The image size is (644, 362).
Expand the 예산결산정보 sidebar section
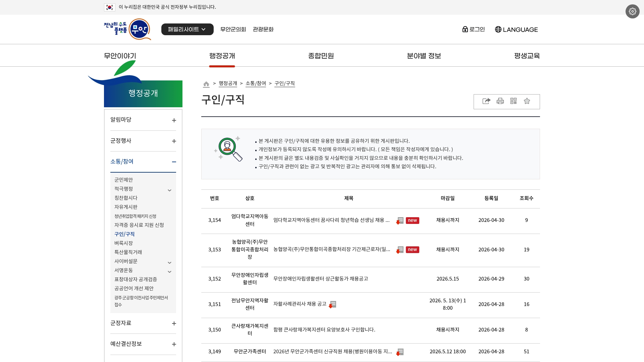pyautogui.click(x=174, y=344)
